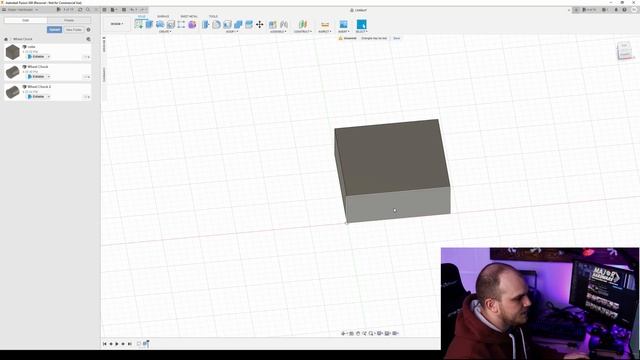The height and width of the screenshot is (360, 640).
Task: Open the File menu icon
Action: [x=114, y=9]
